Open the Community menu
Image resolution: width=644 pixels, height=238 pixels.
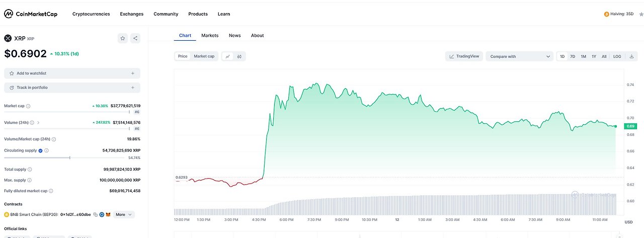(x=166, y=14)
